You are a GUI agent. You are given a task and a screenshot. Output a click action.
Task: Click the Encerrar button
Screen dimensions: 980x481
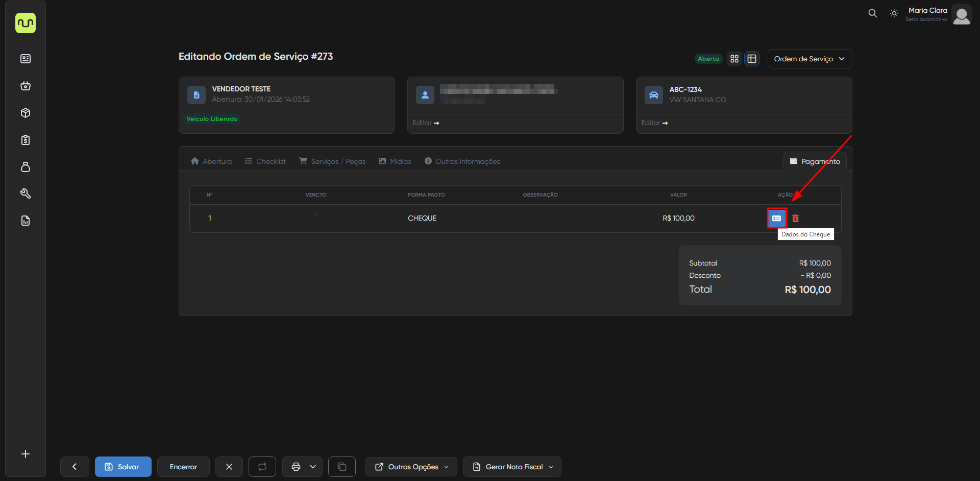coord(183,467)
